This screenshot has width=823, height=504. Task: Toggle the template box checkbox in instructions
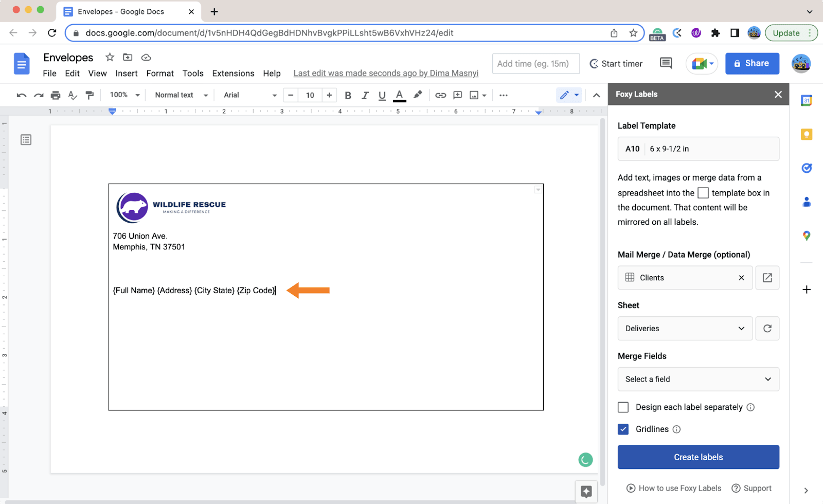pos(703,192)
